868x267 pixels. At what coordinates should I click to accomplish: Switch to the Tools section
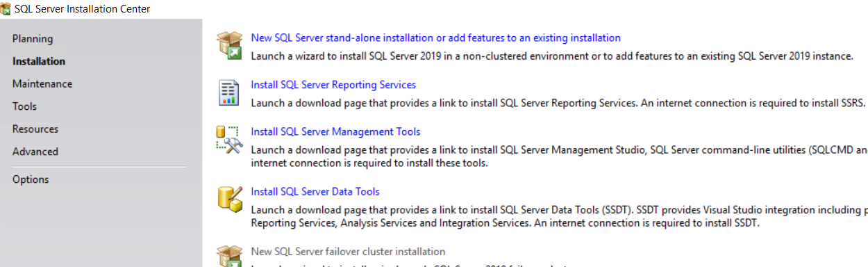tap(24, 106)
